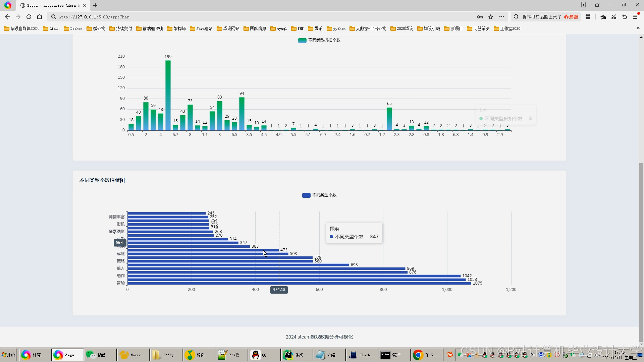Click the page vertical scrollbar thumb
This screenshot has height=362, width=644.
click(641, 251)
